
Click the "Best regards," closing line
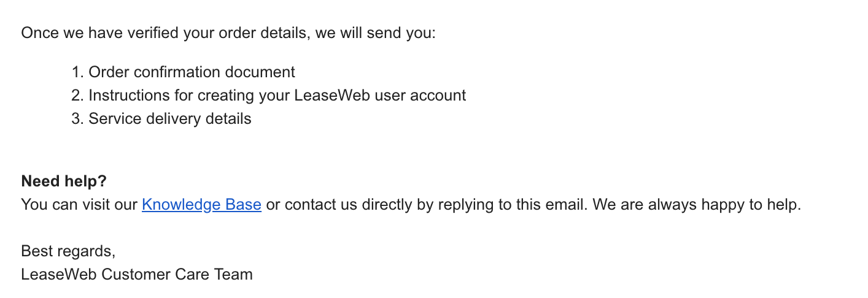click(x=68, y=251)
